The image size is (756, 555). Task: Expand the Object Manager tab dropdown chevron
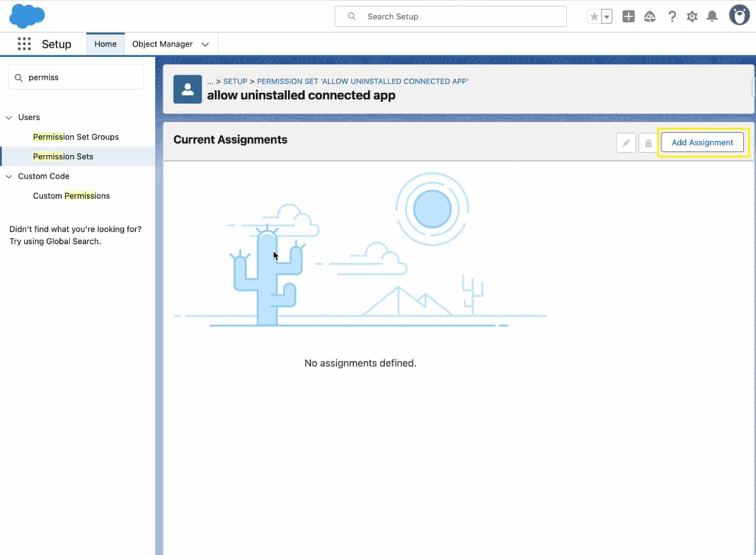[205, 44]
